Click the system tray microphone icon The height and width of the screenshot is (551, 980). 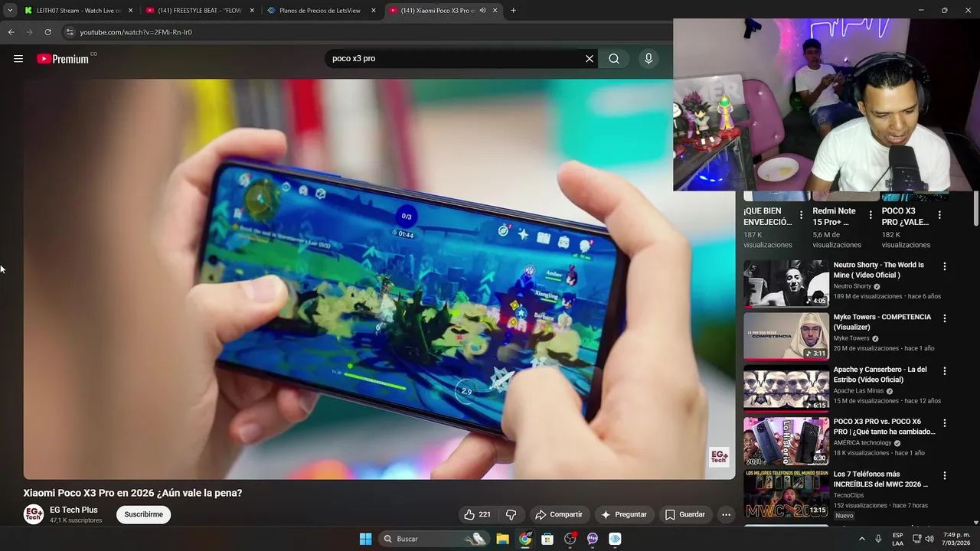[x=878, y=539]
